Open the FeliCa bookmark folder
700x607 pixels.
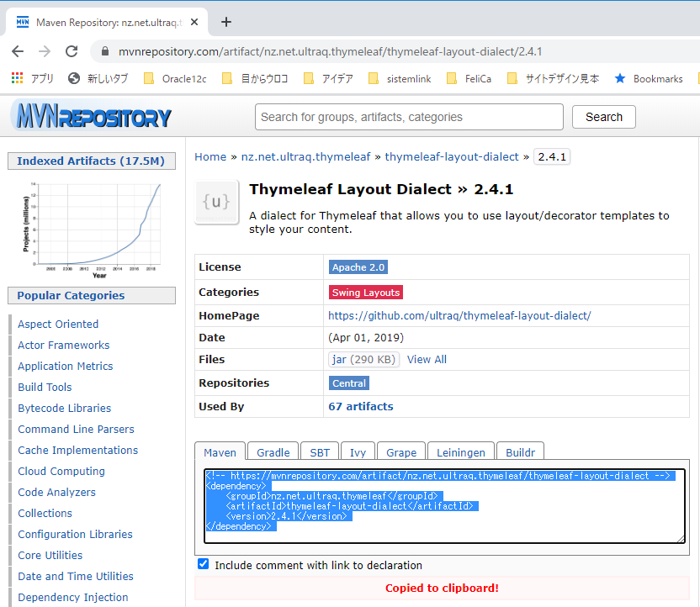click(469, 78)
